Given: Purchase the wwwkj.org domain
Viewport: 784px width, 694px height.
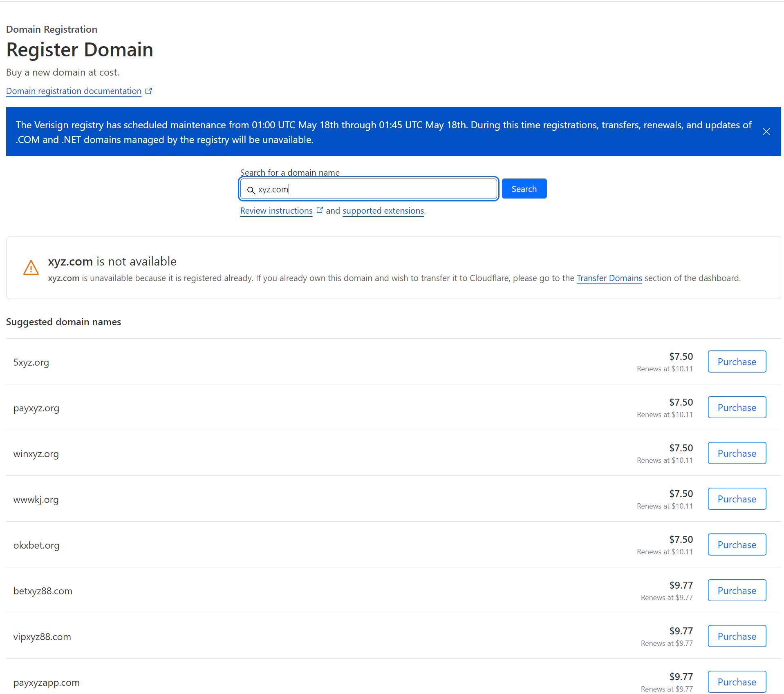Looking at the screenshot, I should (736, 499).
